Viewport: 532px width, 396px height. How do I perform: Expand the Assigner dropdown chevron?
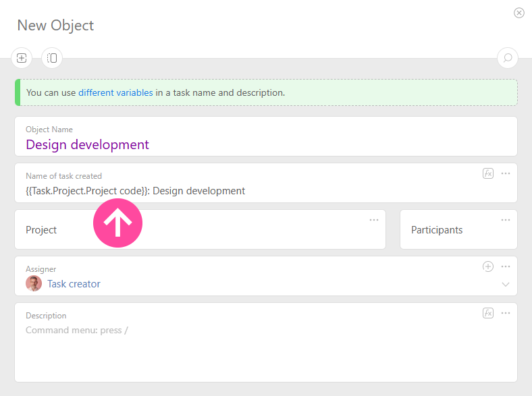(506, 285)
